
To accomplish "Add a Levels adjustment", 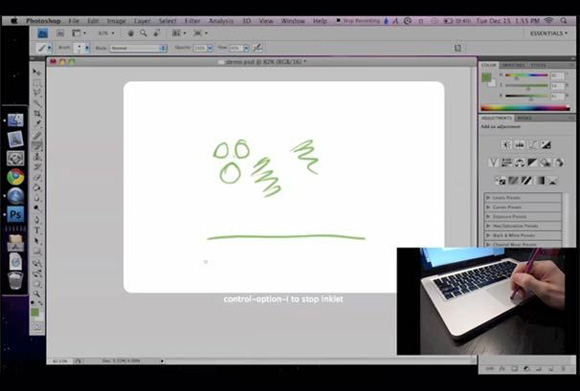I will (x=520, y=145).
